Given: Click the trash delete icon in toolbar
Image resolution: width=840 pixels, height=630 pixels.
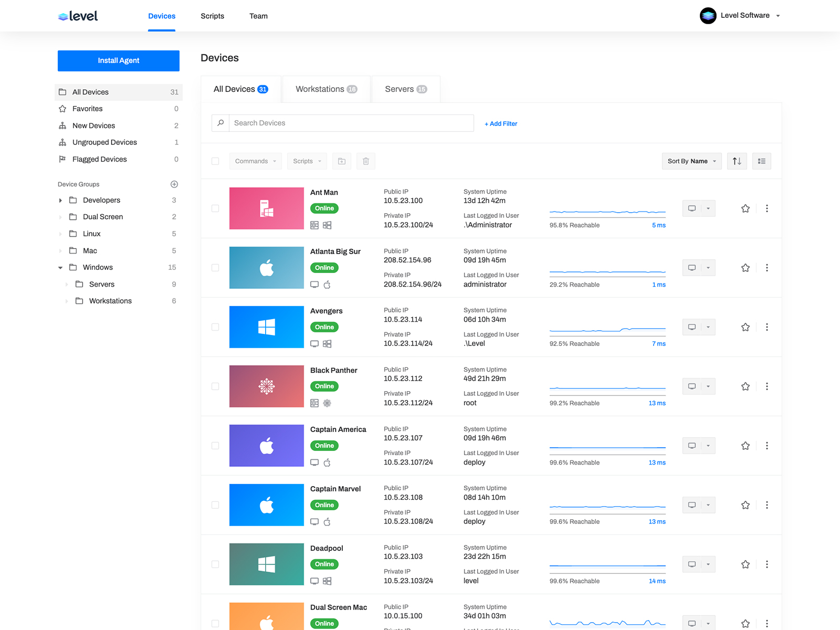Looking at the screenshot, I should tap(366, 161).
